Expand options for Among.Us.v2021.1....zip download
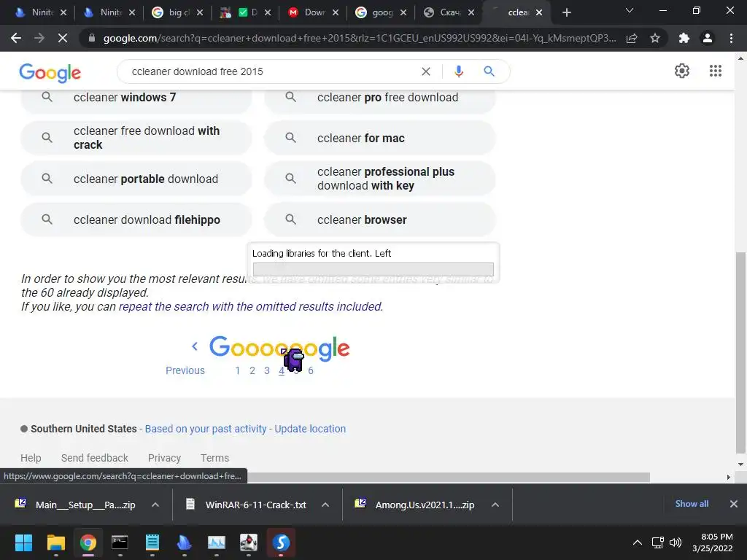Screen dimensions: 747x560 [495, 505]
